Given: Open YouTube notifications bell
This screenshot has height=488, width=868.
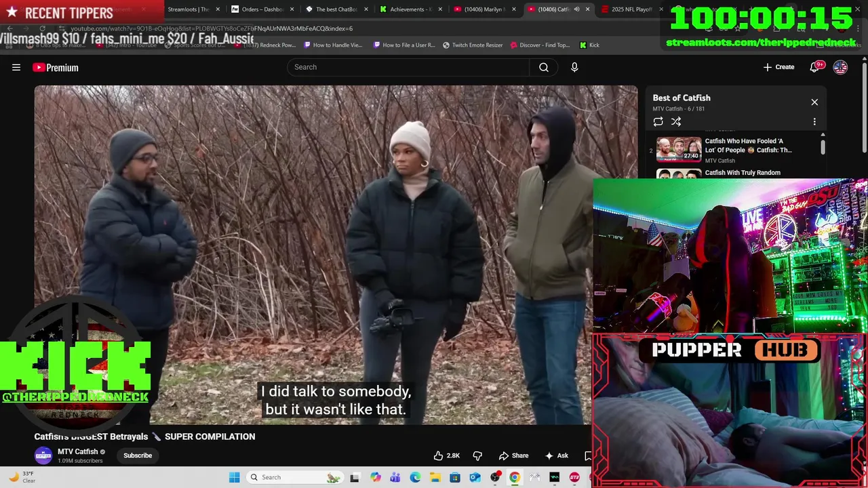Looking at the screenshot, I should [816, 67].
